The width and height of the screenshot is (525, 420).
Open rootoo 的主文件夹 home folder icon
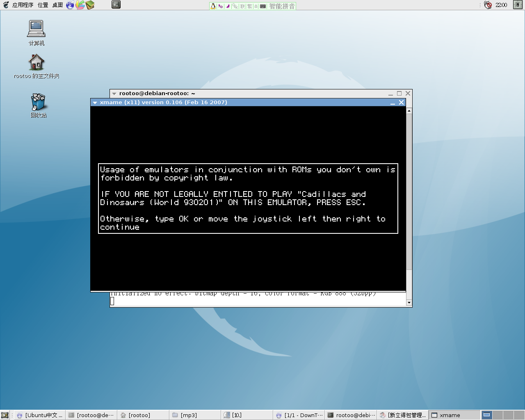click(x=37, y=66)
